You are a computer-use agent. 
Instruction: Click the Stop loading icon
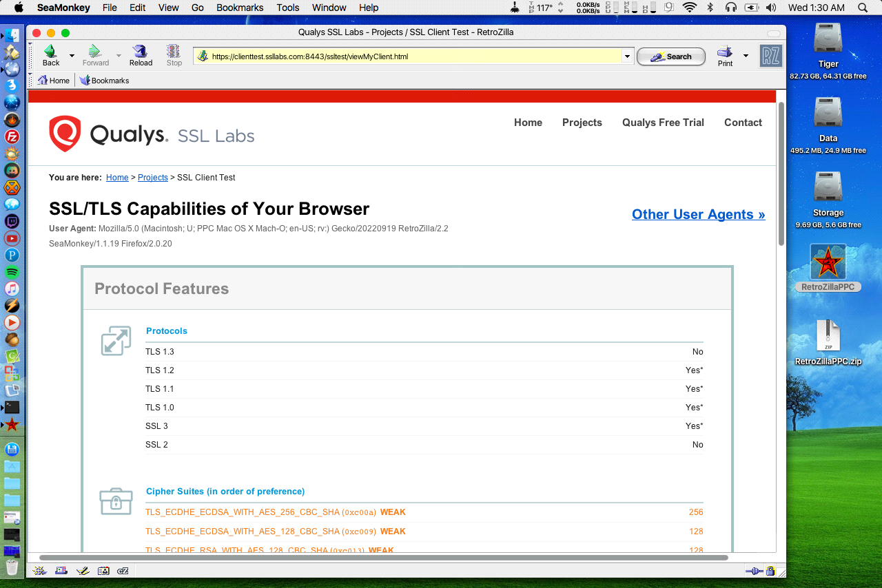pos(174,51)
